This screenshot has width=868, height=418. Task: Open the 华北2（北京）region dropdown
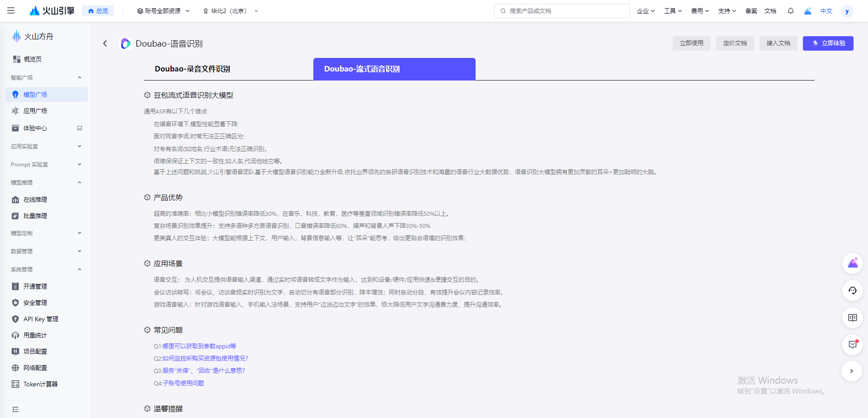(231, 11)
